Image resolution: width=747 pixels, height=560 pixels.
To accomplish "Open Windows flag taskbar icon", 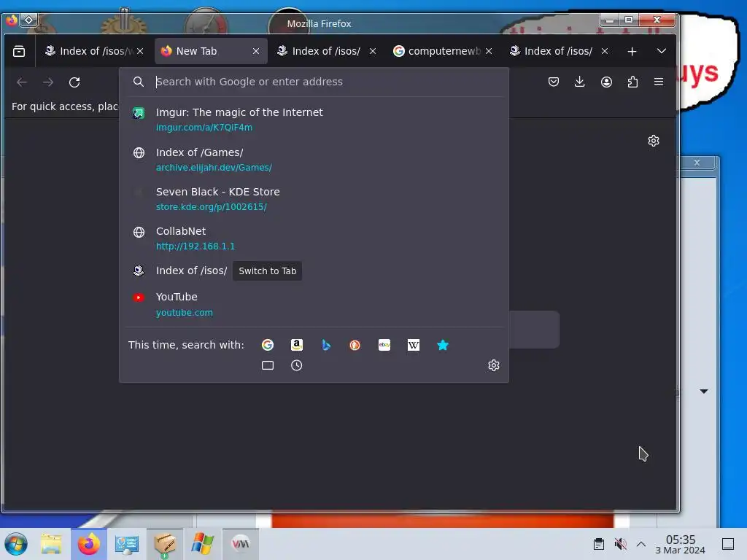I will (x=203, y=544).
